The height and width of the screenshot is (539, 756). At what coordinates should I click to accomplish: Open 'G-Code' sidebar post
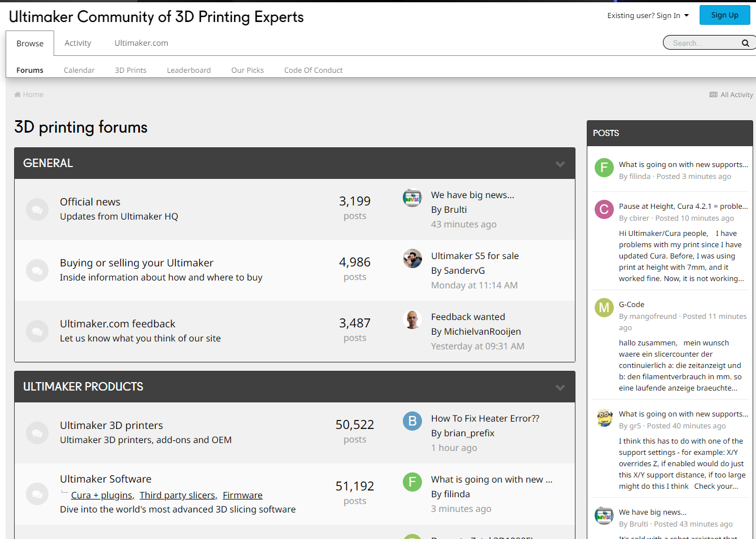631,304
